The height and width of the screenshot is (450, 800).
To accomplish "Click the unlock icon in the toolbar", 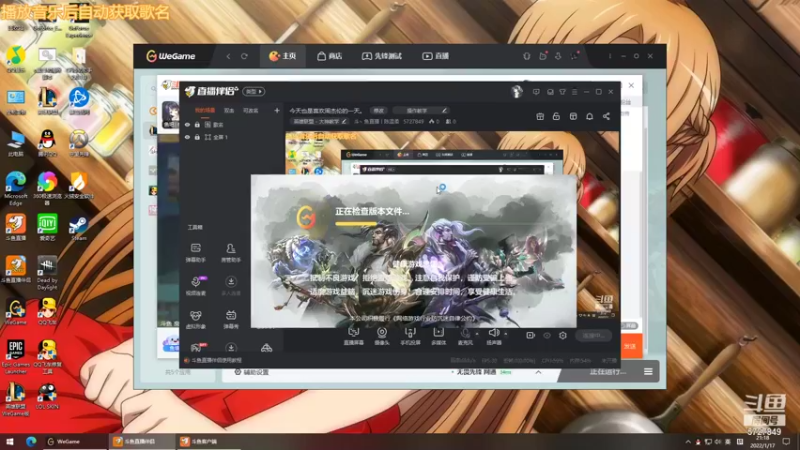I will [556, 116].
